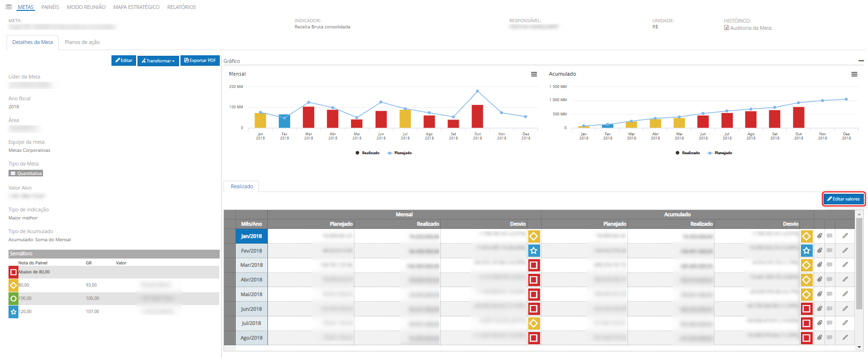Edit the Ago/2018 row with the pencil

845,337
